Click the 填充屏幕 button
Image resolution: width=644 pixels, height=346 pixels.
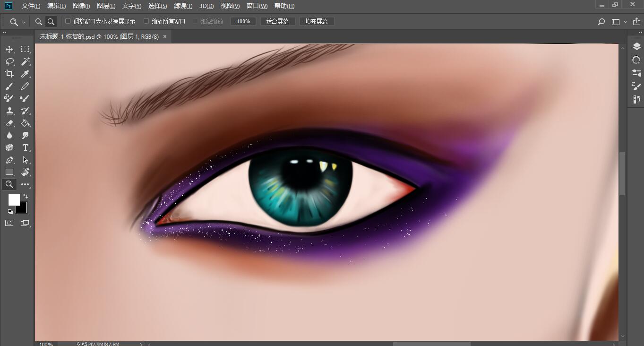(x=317, y=21)
